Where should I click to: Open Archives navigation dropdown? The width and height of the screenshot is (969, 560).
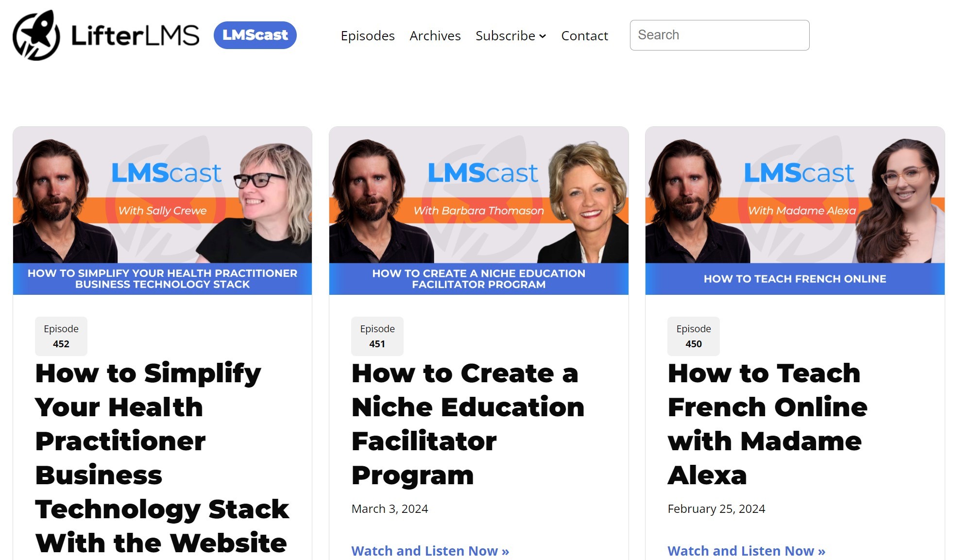tap(435, 34)
